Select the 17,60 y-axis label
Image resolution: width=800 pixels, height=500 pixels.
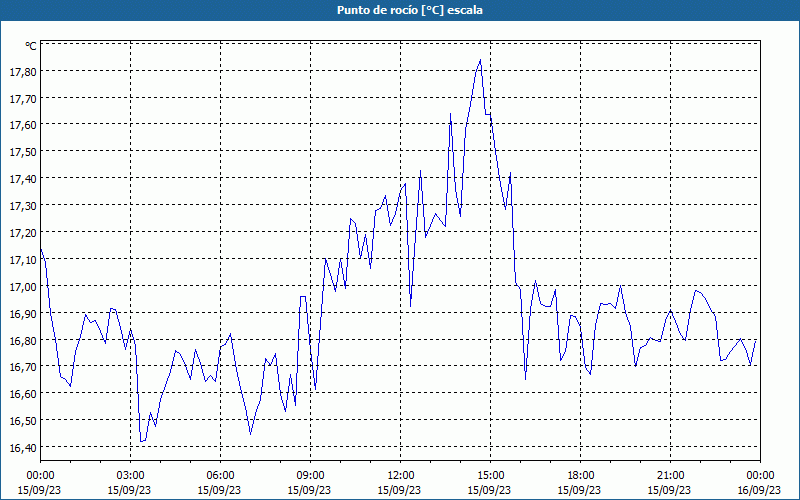point(23,125)
